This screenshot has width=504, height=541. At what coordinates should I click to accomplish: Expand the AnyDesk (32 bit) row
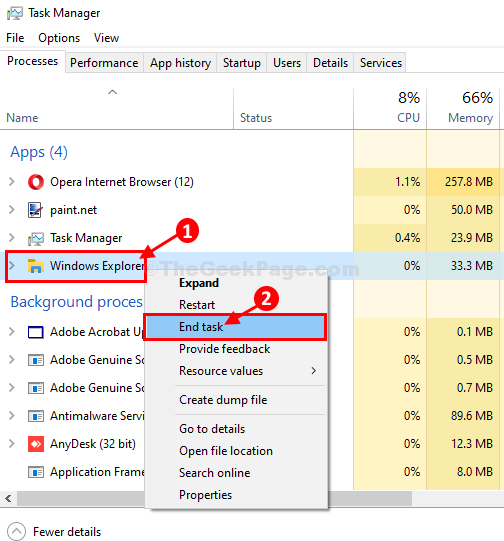point(11,443)
